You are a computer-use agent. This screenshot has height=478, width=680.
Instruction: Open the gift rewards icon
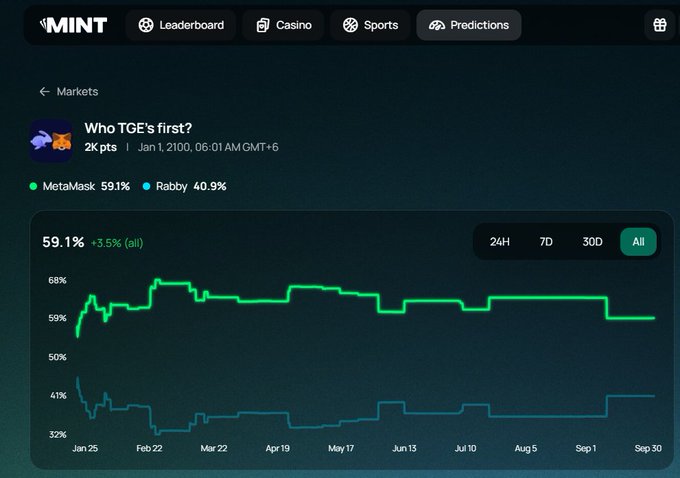click(660, 25)
